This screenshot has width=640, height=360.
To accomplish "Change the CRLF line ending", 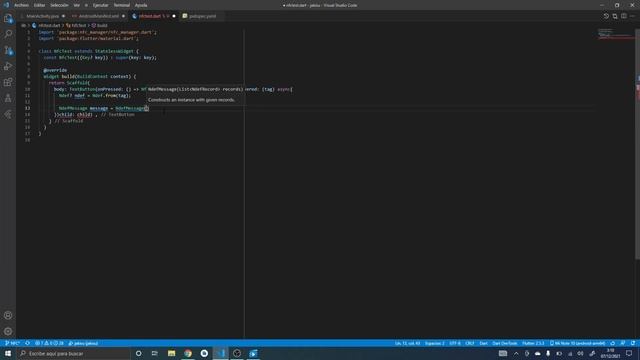I will [x=470, y=343].
